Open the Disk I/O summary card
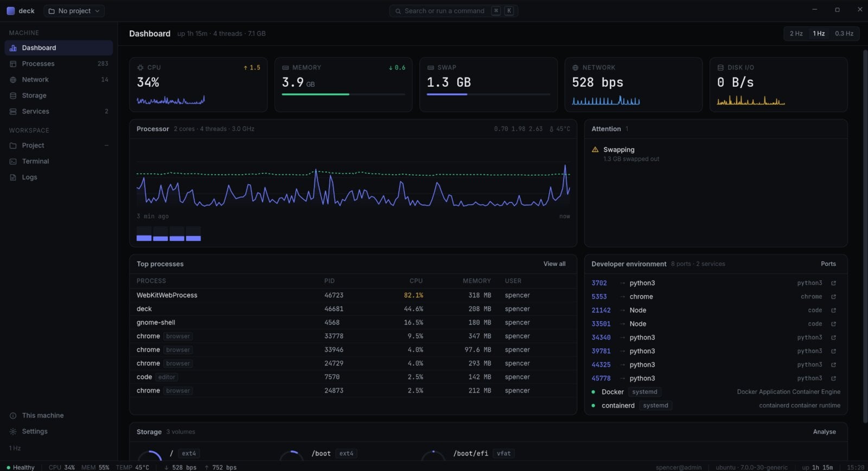Image resolution: width=868 pixels, height=471 pixels. (x=778, y=85)
